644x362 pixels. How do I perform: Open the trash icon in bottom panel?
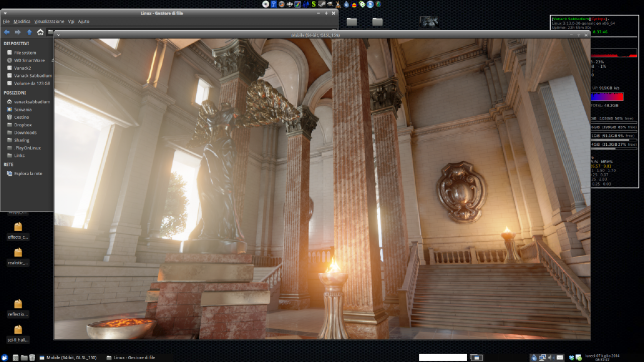click(32, 358)
